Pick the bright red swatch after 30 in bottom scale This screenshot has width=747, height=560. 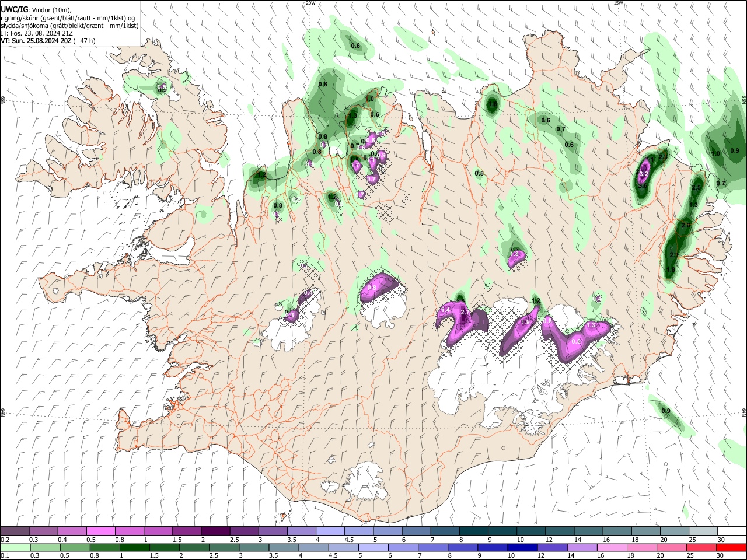coord(732,547)
